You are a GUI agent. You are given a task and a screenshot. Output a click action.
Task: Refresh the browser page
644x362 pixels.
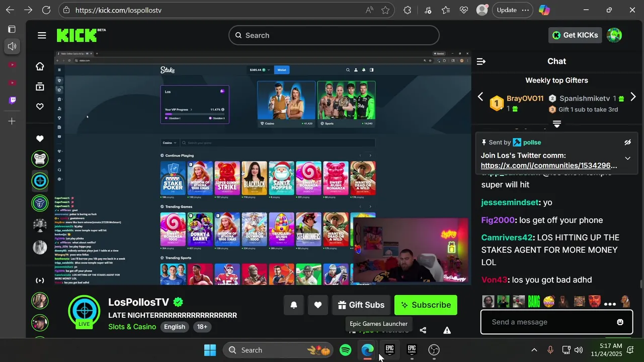coord(46,10)
